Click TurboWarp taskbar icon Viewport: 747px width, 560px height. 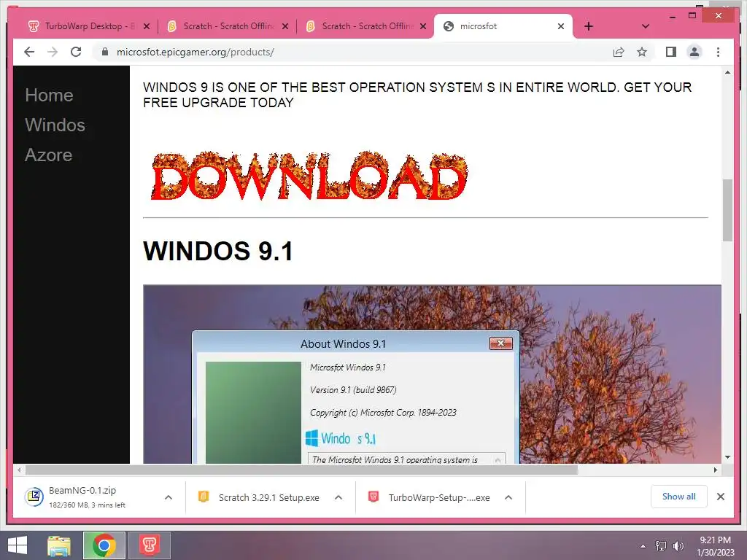(149, 545)
